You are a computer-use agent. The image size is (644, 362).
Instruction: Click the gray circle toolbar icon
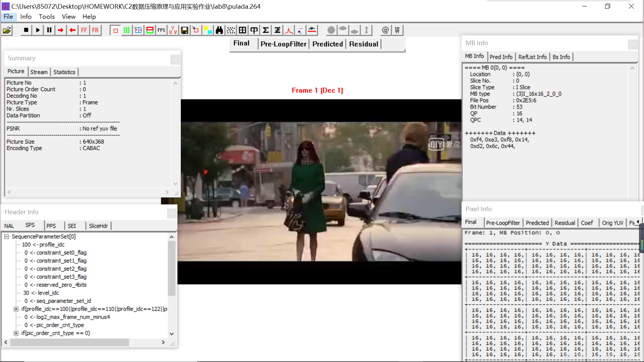pos(331,31)
